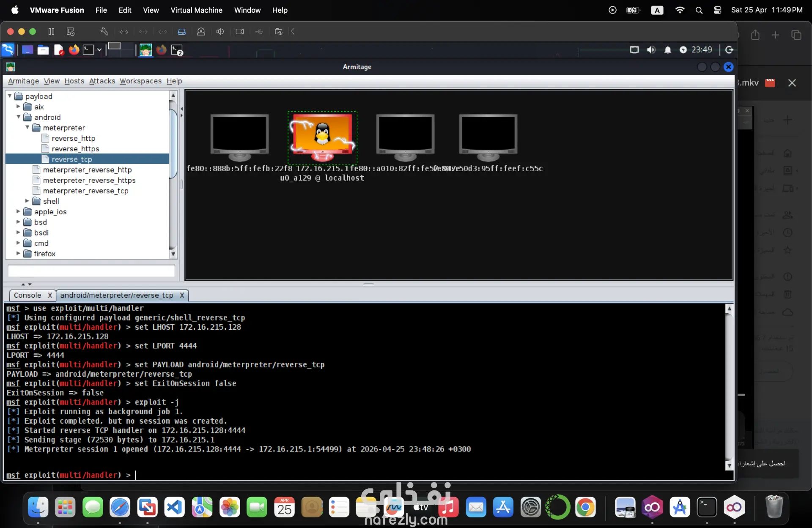
Task: Open VMware virtual machine settings wrench
Action: click(104, 31)
